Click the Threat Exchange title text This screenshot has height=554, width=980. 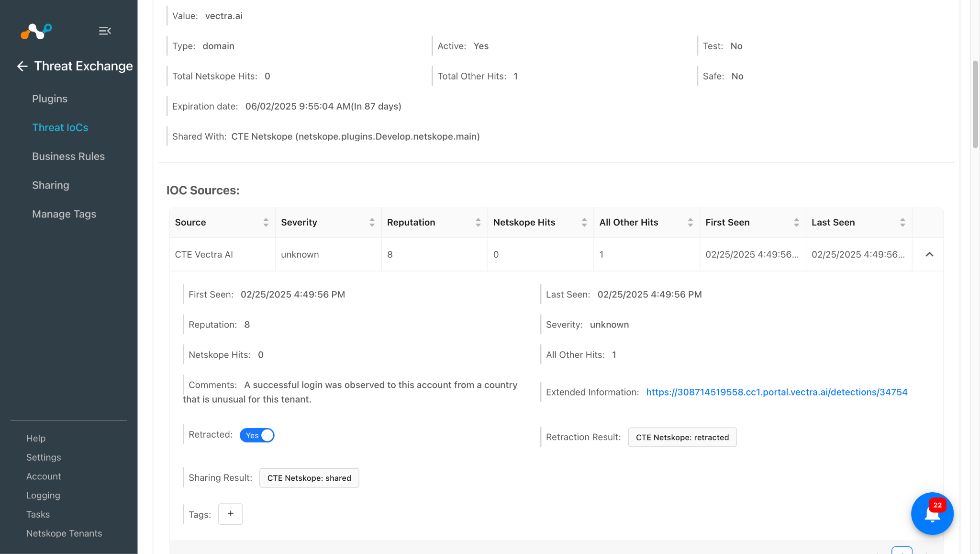pyautogui.click(x=84, y=66)
